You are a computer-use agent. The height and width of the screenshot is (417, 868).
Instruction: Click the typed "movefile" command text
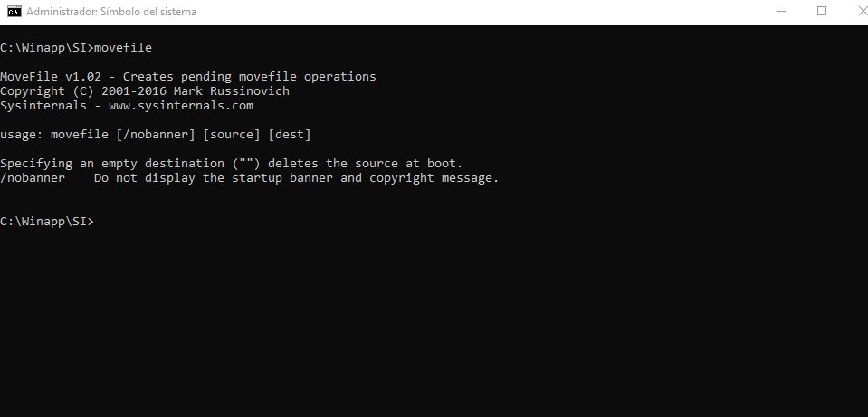(x=123, y=48)
